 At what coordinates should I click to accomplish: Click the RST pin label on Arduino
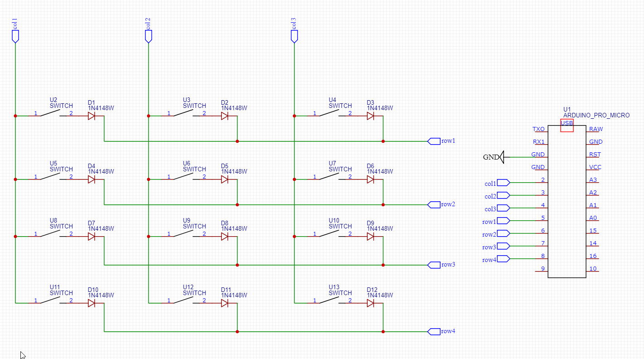pos(595,155)
